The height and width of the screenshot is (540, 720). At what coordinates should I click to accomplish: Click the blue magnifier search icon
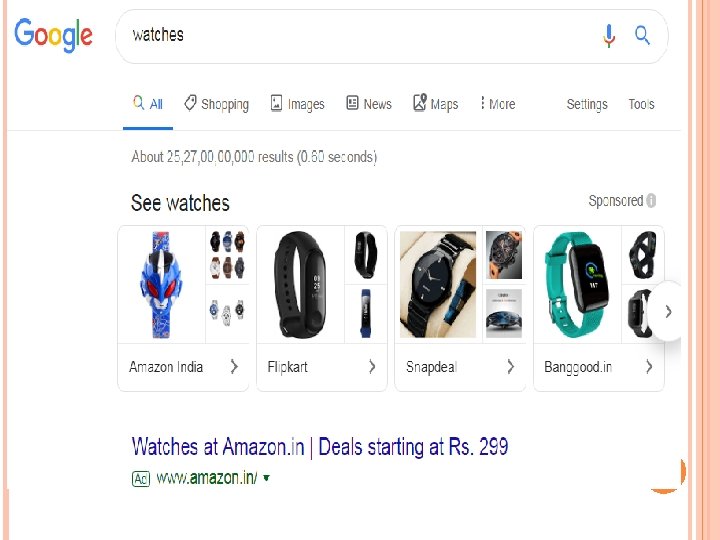coord(642,35)
